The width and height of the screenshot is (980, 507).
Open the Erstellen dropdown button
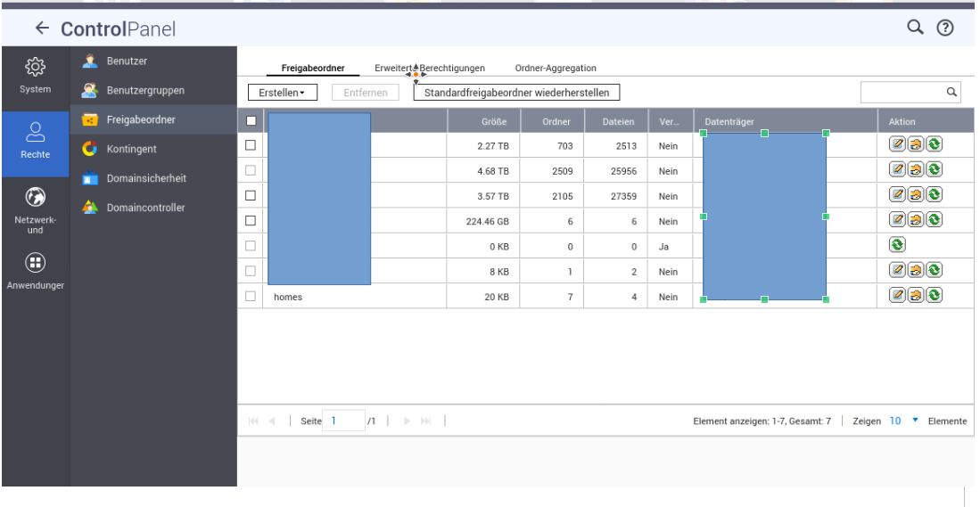point(283,93)
